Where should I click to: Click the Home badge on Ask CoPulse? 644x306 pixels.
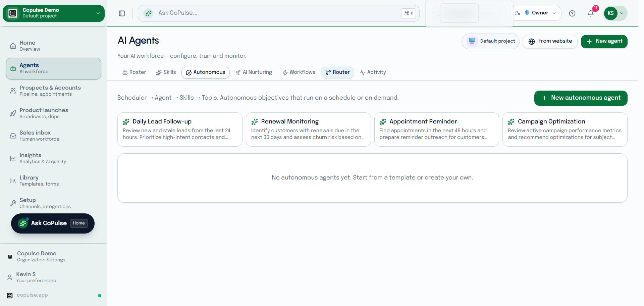click(x=79, y=223)
